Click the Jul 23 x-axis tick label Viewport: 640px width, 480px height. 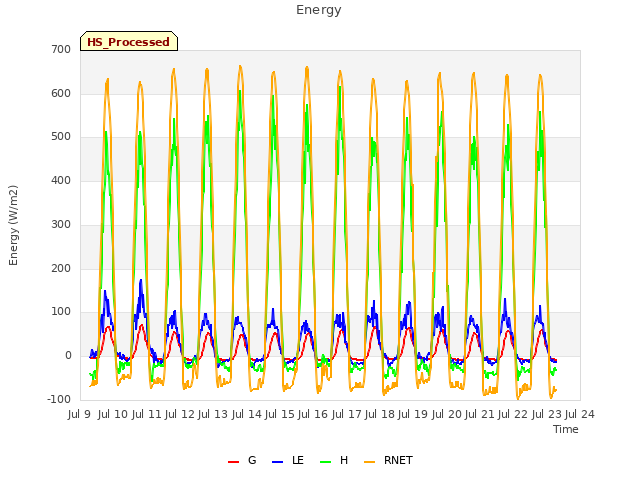point(547,415)
